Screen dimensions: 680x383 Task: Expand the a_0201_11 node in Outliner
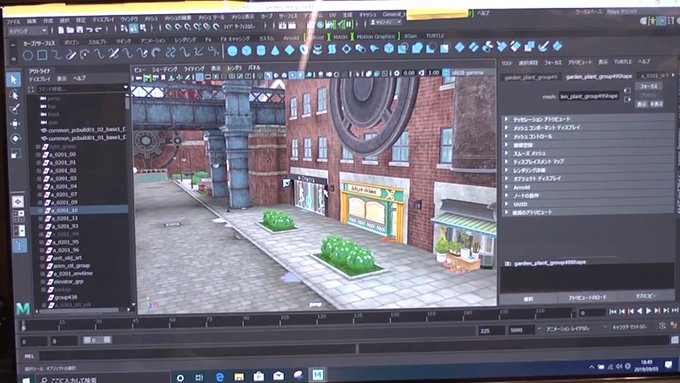pos(41,219)
